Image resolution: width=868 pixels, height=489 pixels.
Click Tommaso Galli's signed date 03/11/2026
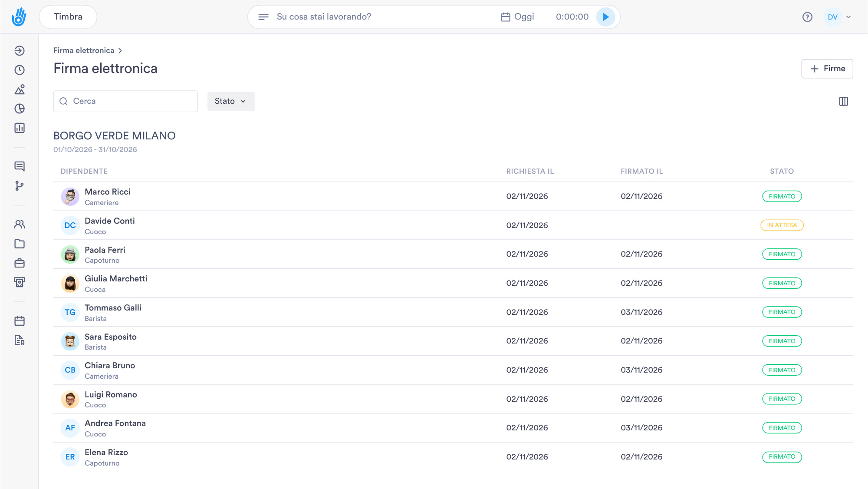tap(641, 312)
